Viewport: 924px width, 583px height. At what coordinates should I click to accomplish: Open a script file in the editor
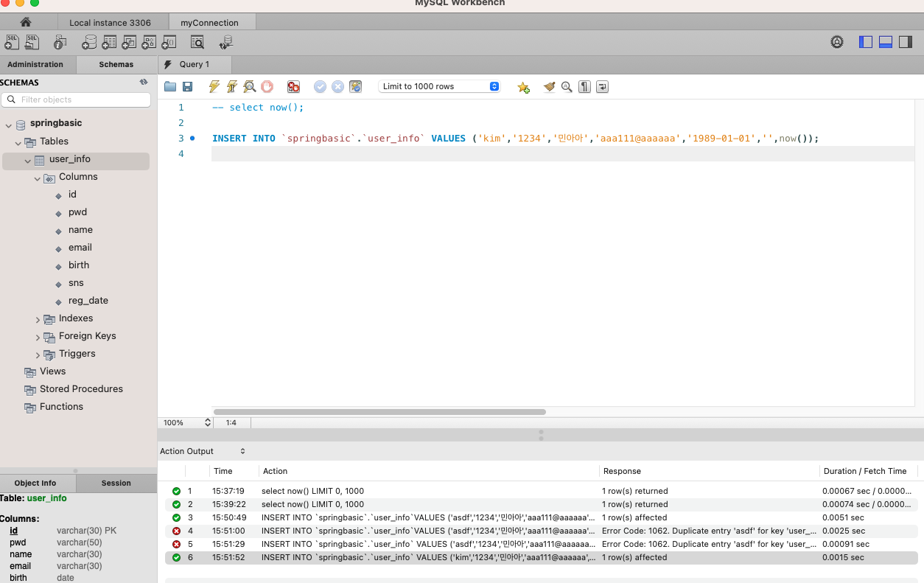point(170,87)
